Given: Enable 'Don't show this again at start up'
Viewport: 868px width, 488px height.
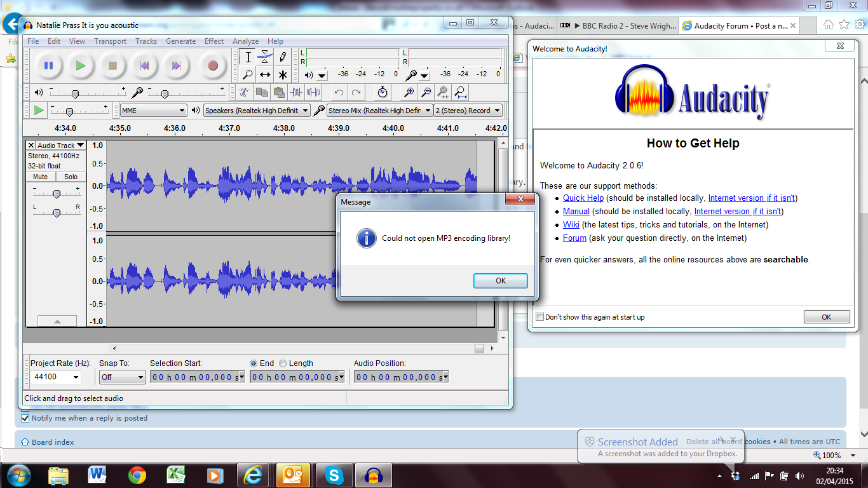Looking at the screenshot, I should point(539,317).
